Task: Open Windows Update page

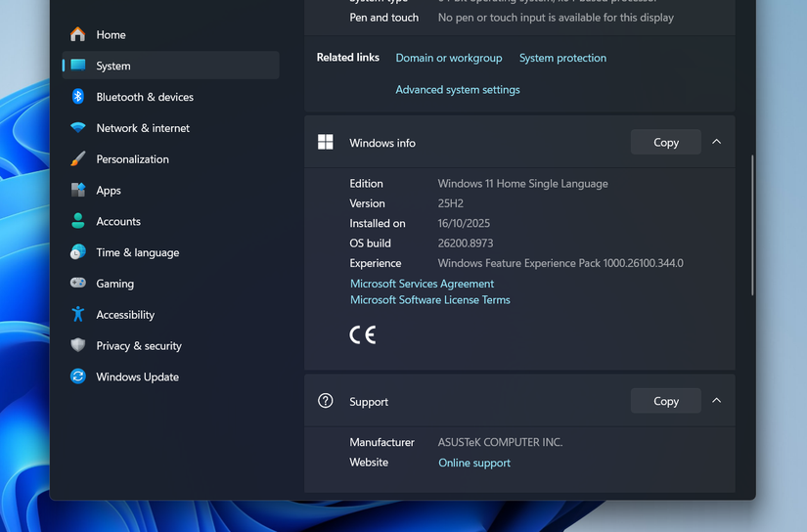Action: [170, 377]
